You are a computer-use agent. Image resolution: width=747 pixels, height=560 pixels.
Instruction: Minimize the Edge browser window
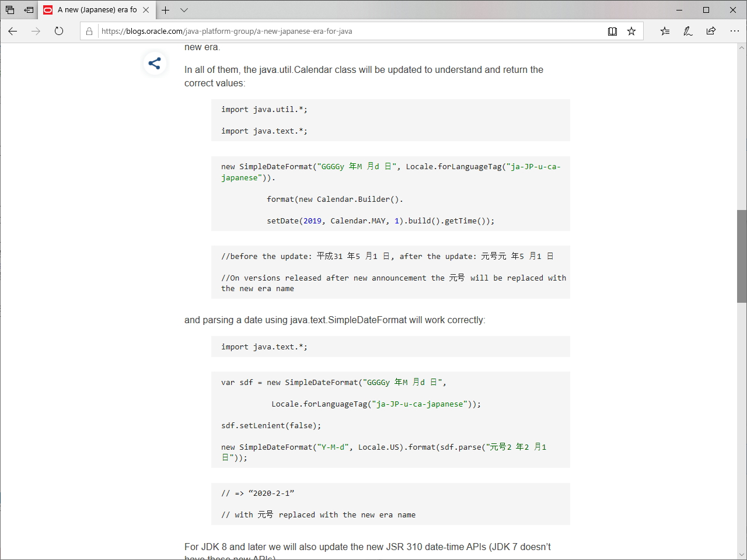tap(679, 10)
